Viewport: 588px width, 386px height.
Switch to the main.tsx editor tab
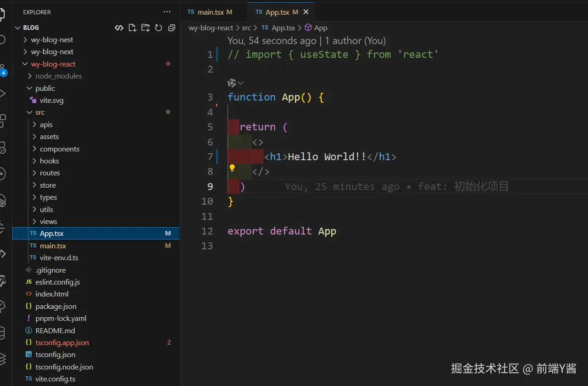pos(215,12)
